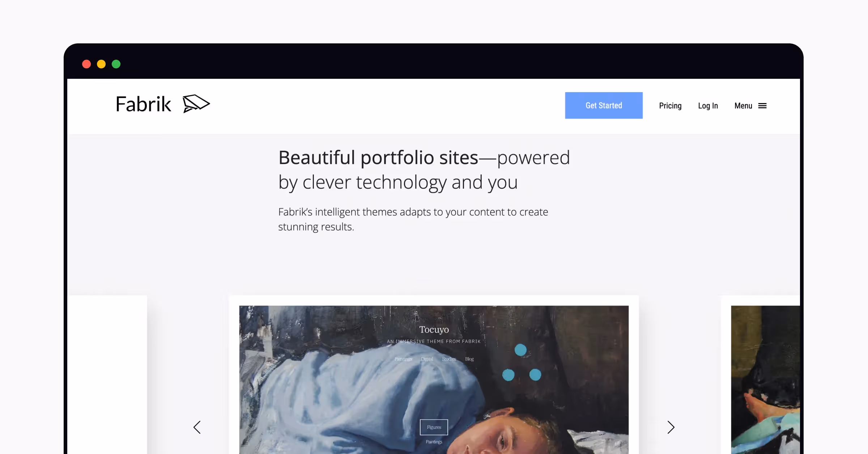
Task: Click the Tocuyo theme title text
Action: click(434, 330)
